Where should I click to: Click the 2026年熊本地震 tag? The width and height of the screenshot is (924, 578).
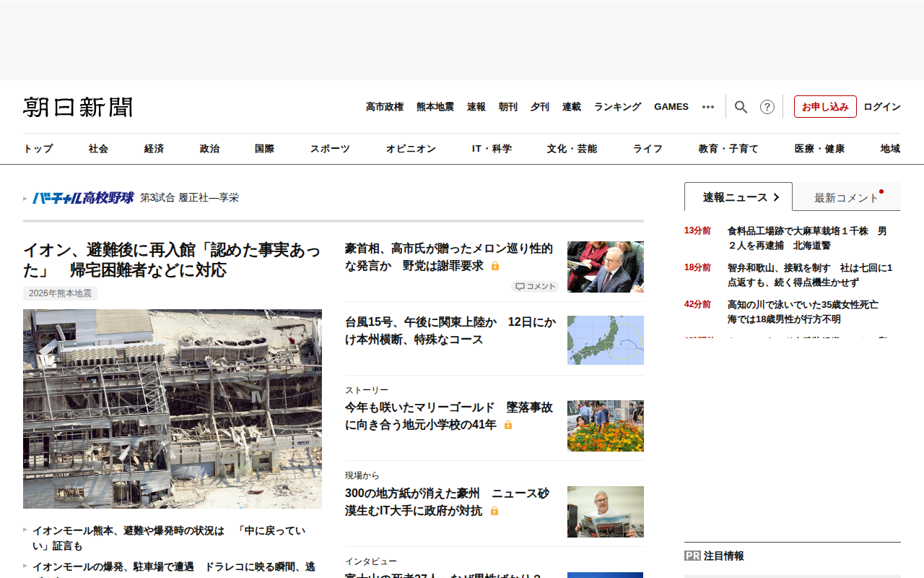click(x=60, y=293)
